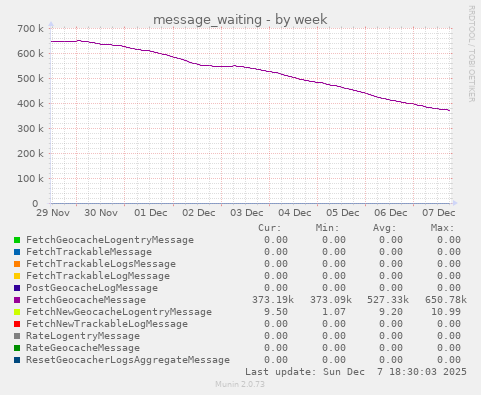Image resolution: width=481 pixels, height=395 pixels.
Task: Click Max value 0.00 in ResetGeocacherLogsAggregateMessage row
Action: 449,360
